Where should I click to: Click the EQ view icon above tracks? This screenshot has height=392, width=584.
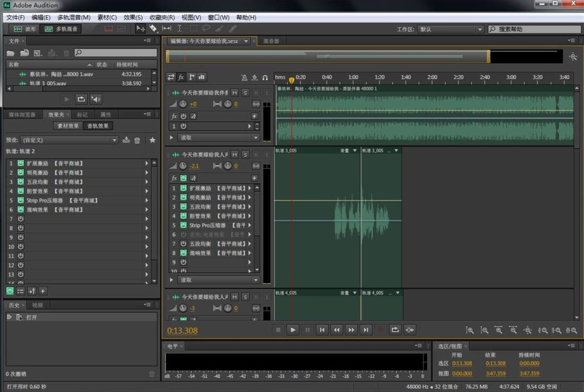201,77
